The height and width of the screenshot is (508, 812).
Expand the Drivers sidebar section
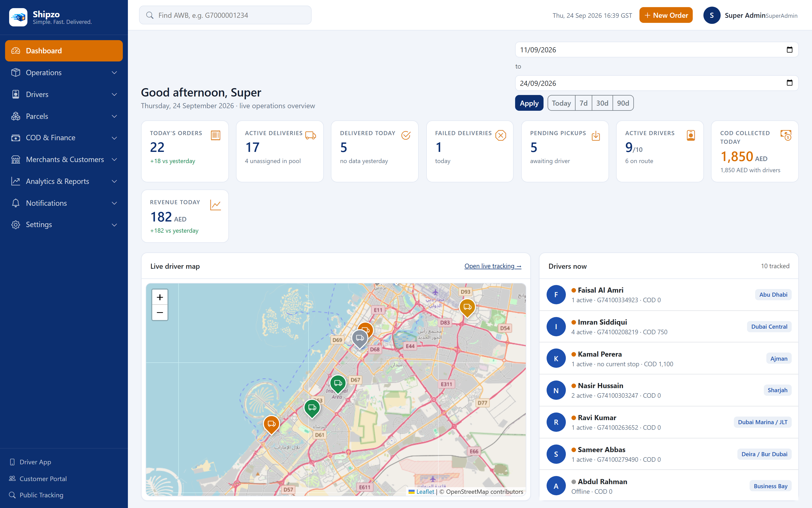click(x=64, y=94)
